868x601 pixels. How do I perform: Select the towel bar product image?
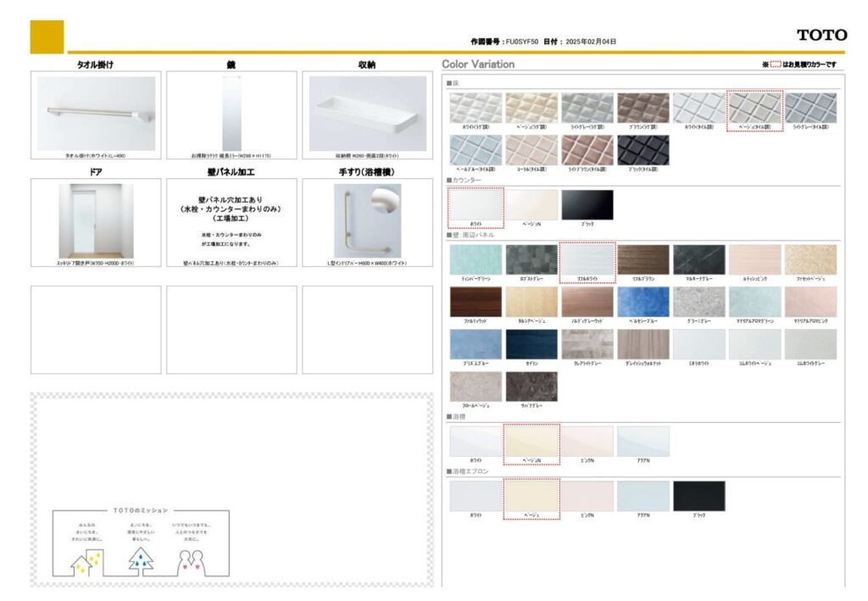[x=96, y=113]
